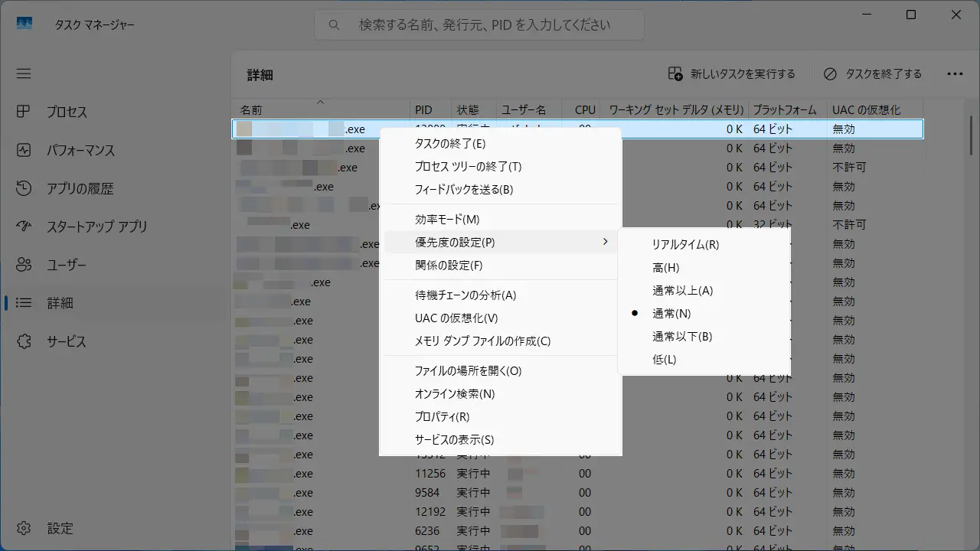The image size is (980, 551).
Task: Choose タスクの終了(E) from context menu
Action: pos(449,144)
